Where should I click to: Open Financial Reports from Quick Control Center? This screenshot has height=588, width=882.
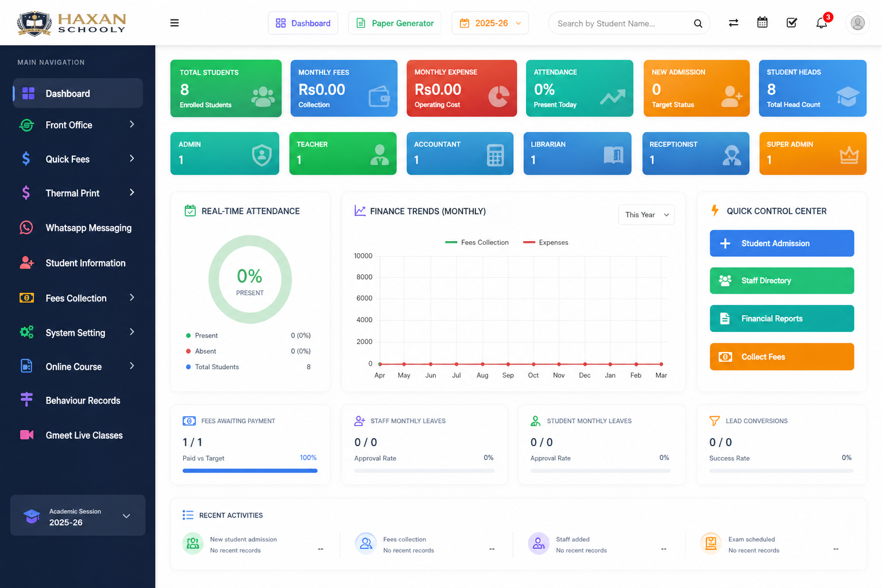point(781,318)
